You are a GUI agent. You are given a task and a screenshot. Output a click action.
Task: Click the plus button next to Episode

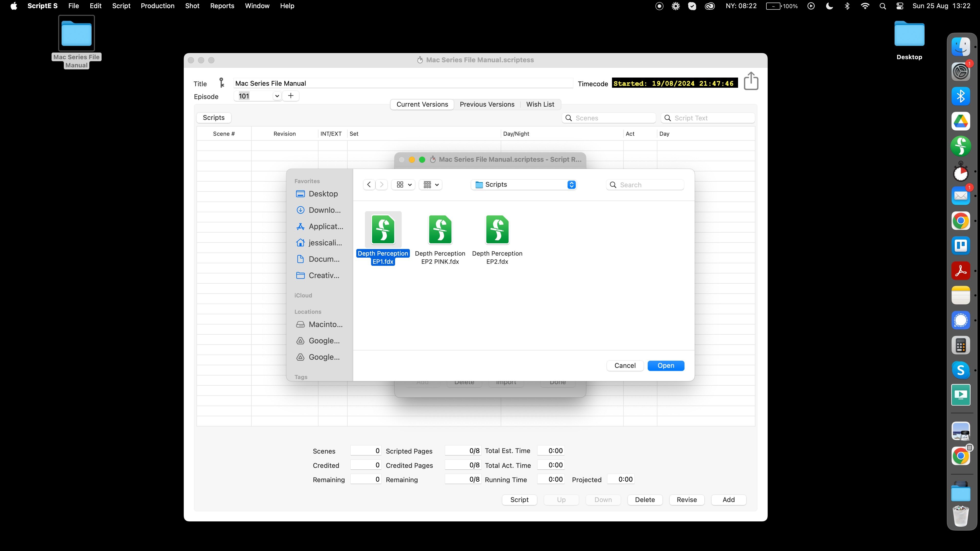291,96
